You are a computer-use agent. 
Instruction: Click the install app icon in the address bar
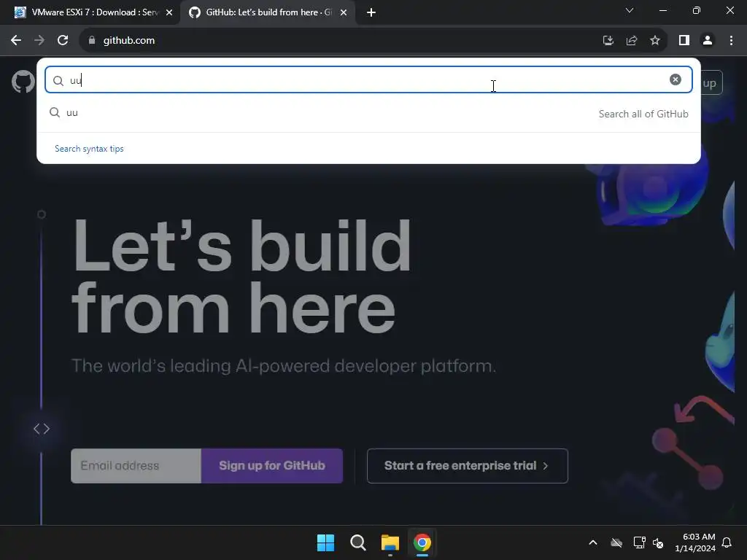tap(608, 41)
